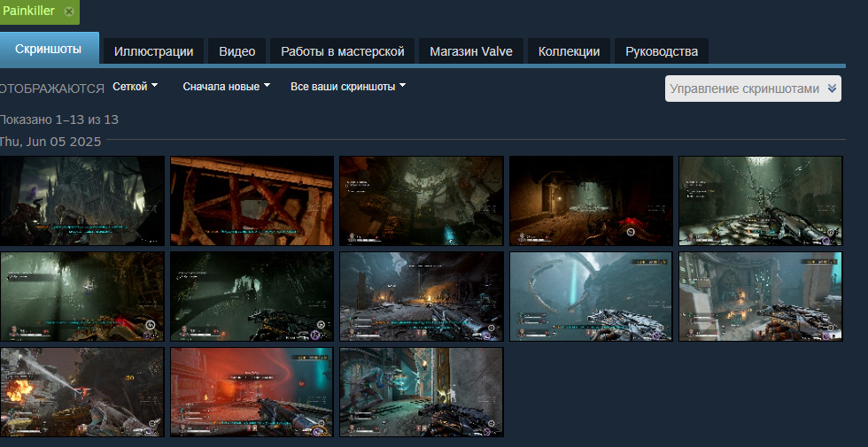Image resolution: width=868 pixels, height=447 pixels.
Task: Open the snowy temple courtyard screenshot
Action: pyautogui.click(x=761, y=297)
